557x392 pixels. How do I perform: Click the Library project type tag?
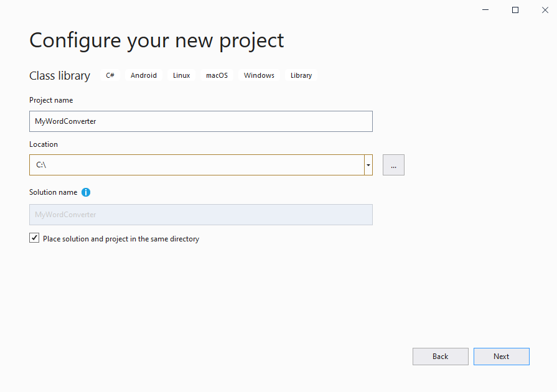301,75
